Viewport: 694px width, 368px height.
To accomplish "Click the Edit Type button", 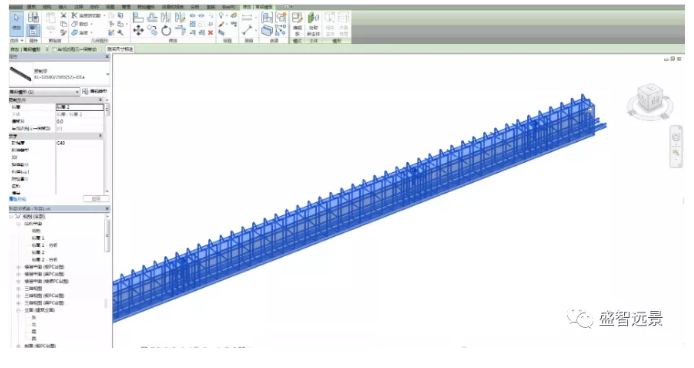I will pyautogui.click(x=94, y=91).
